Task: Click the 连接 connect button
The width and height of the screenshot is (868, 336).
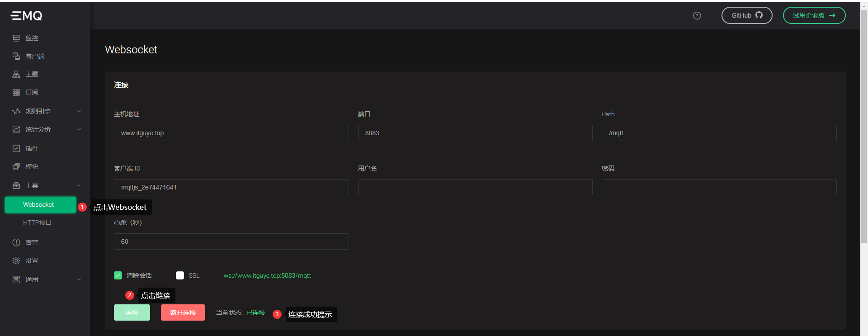Action: click(132, 312)
